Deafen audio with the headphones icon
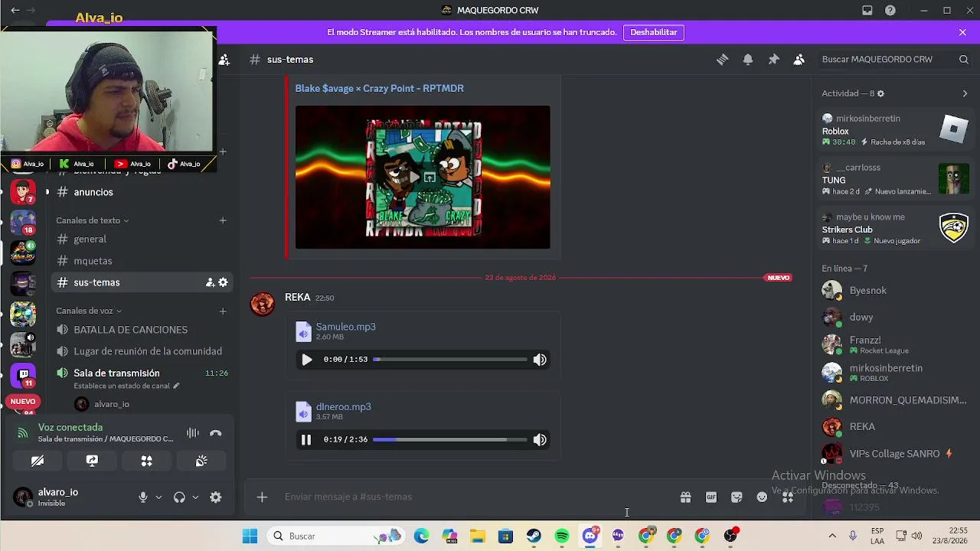The height and width of the screenshot is (551, 980). pyautogui.click(x=179, y=497)
